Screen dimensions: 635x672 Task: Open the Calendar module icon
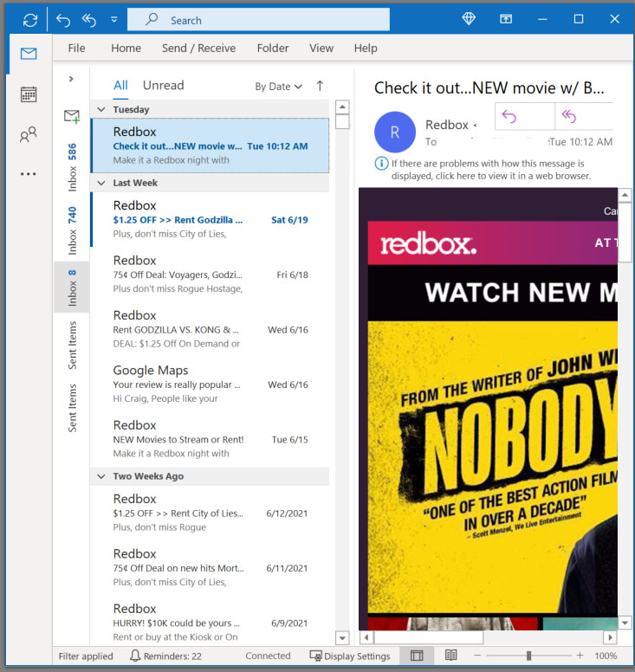pos(29,94)
